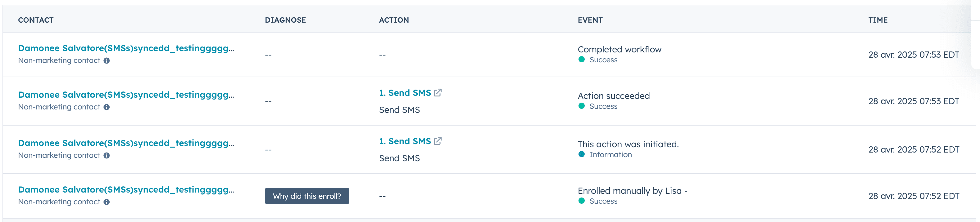Switch to the DIAGNOSE column header
The height and width of the screenshot is (222, 980).
click(x=285, y=20)
